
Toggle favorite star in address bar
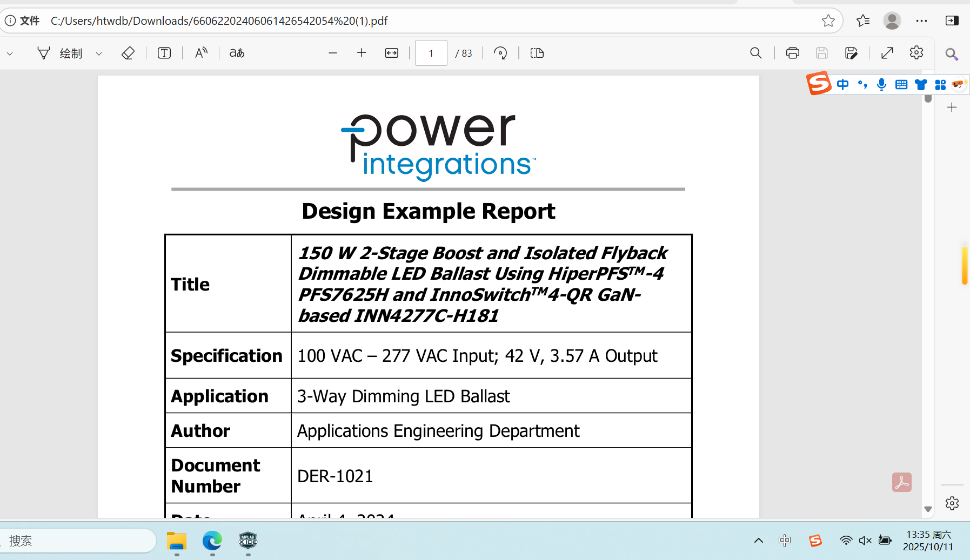click(x=828, y=21)
